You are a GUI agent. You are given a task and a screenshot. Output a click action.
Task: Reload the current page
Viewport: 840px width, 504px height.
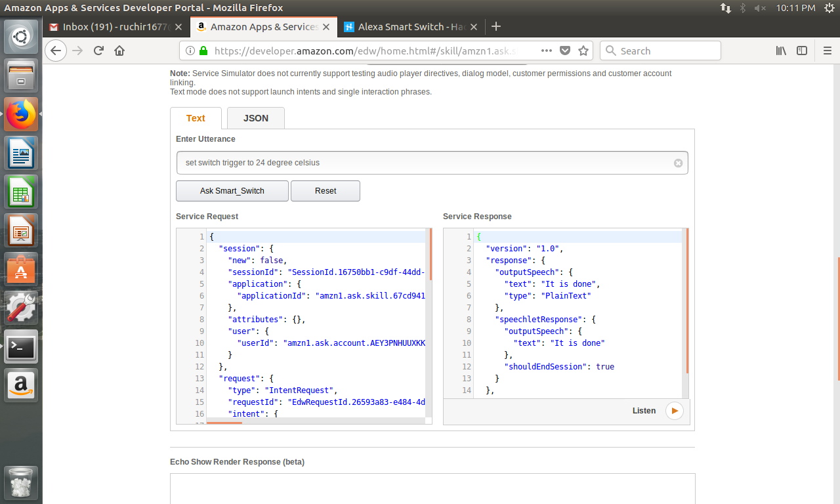(x=98, y=51)
